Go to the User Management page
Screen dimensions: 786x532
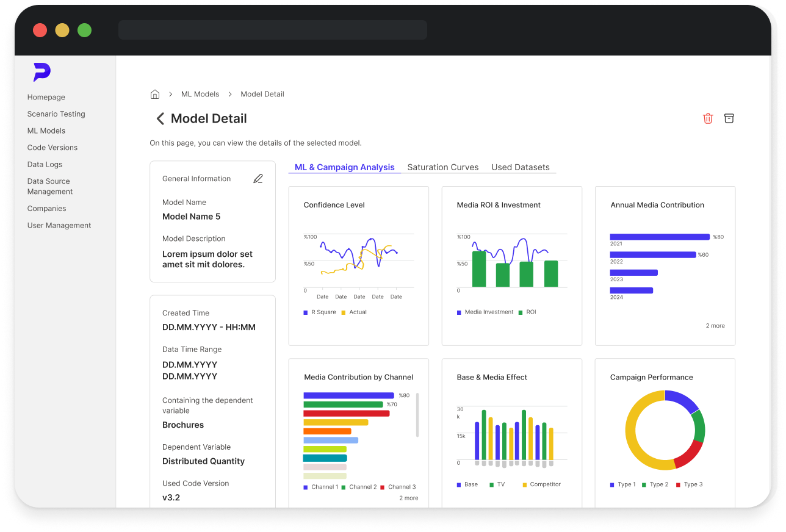pyautogui.click(x=59, y=225)
